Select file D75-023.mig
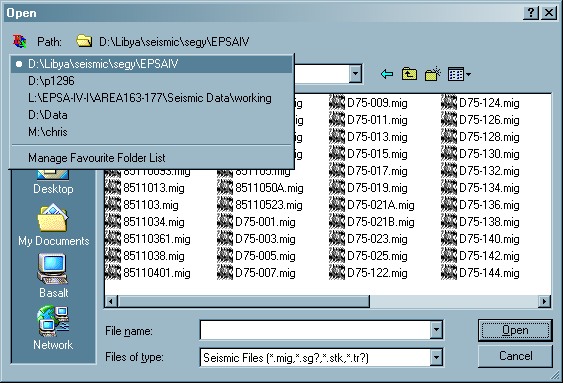564x385 pixels. tap(368, 239)
